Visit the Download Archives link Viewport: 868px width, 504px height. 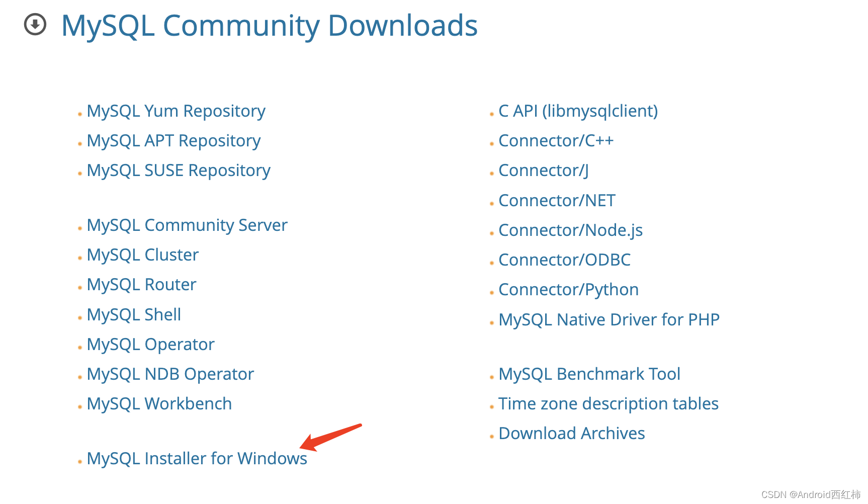[x=572, y=434]
